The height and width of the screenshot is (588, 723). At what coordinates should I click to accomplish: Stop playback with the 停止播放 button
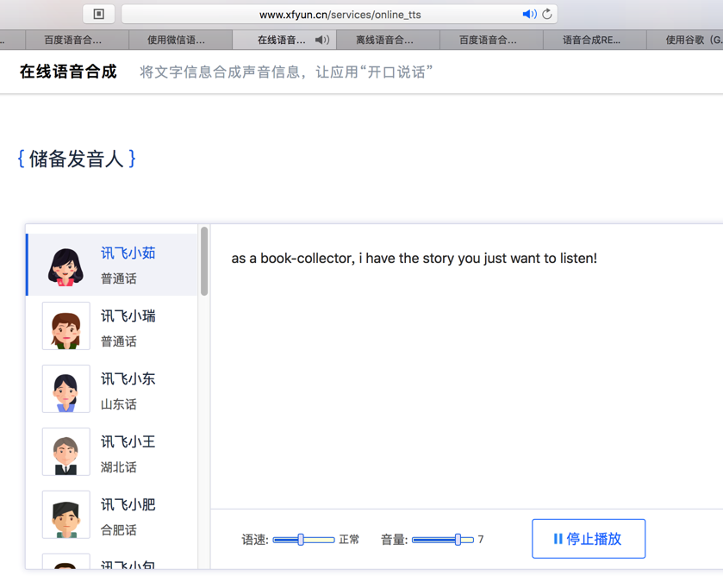point(589,539)
